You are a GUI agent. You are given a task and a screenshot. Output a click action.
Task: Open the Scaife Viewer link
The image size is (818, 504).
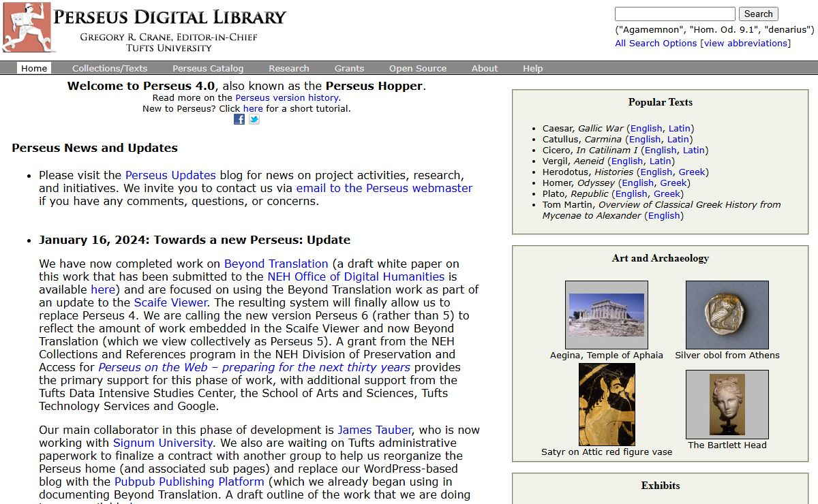coord(170,302)
